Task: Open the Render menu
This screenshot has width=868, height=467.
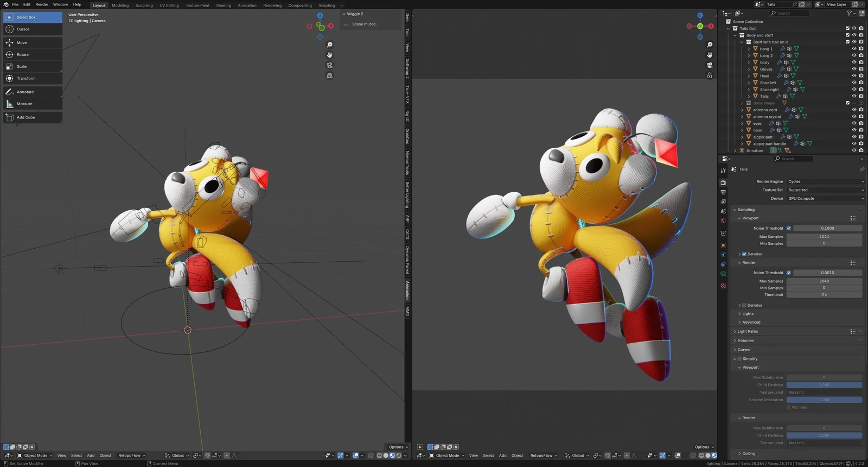Action: click(42, 4)
